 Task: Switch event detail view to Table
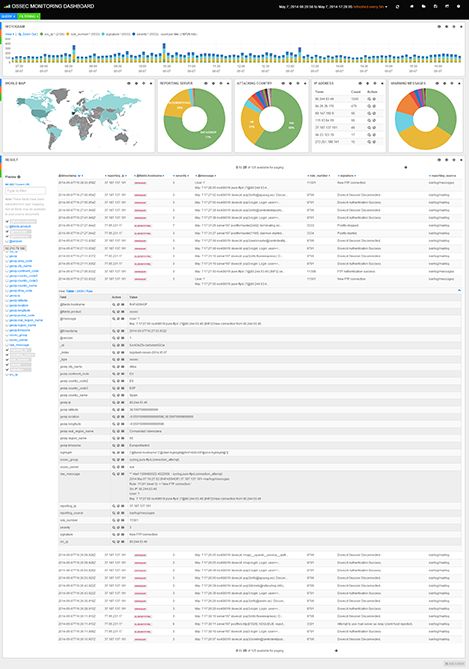pyautogui.click(x=70, y=291)
